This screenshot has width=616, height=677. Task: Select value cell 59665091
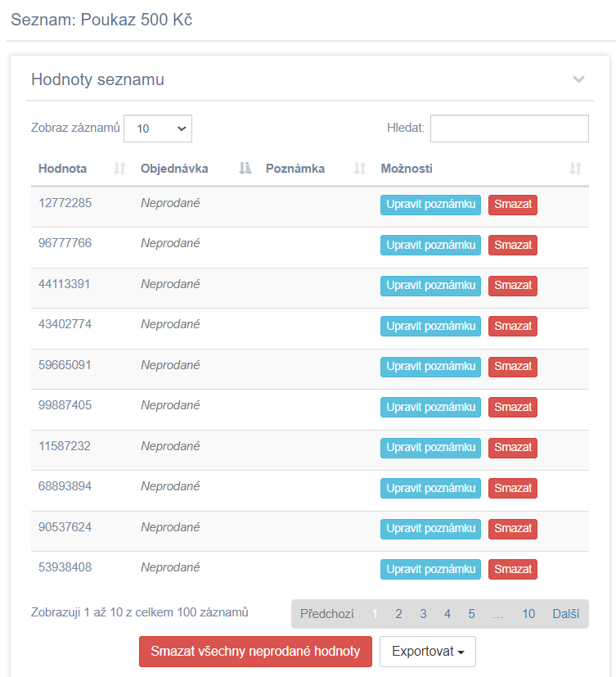pos(65,365)
